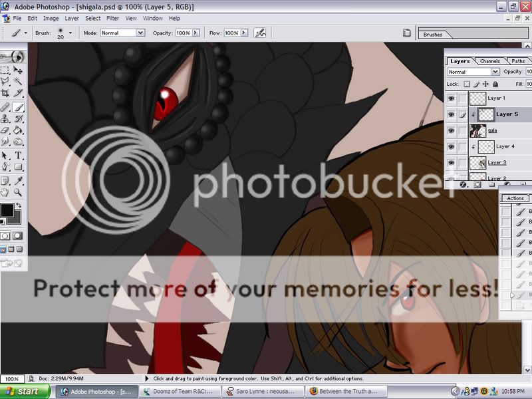Viewport: 532px width, 399px height.
Task: Switch to the Paths tab
Action: coord(518,61)
